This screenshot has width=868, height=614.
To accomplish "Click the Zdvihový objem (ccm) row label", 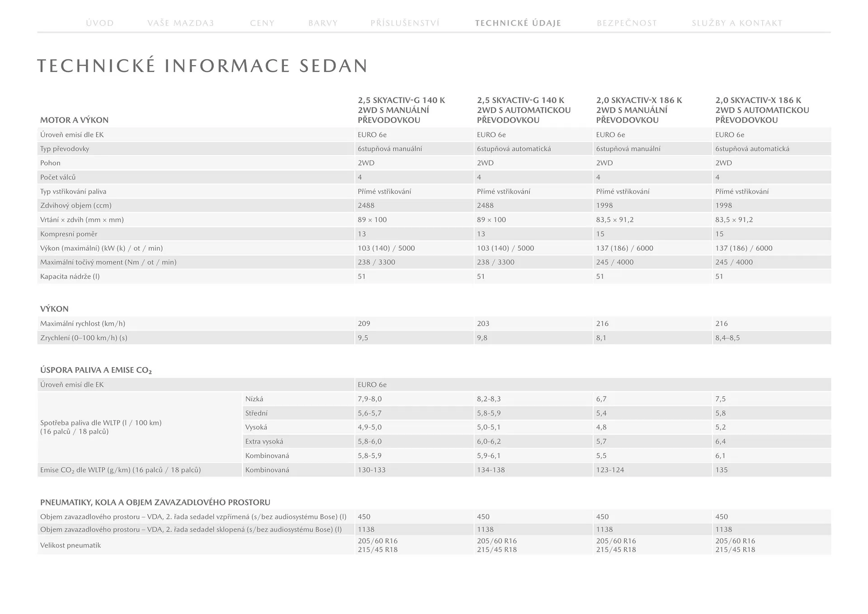I will pyautogui.click(x=75, y=206).
